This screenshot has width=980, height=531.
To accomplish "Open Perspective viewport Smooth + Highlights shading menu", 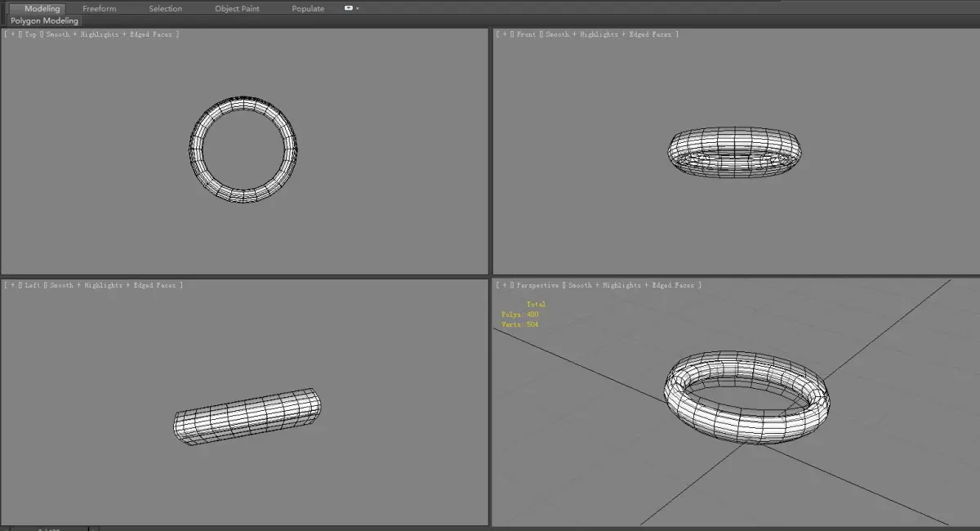I will [631, 285].
